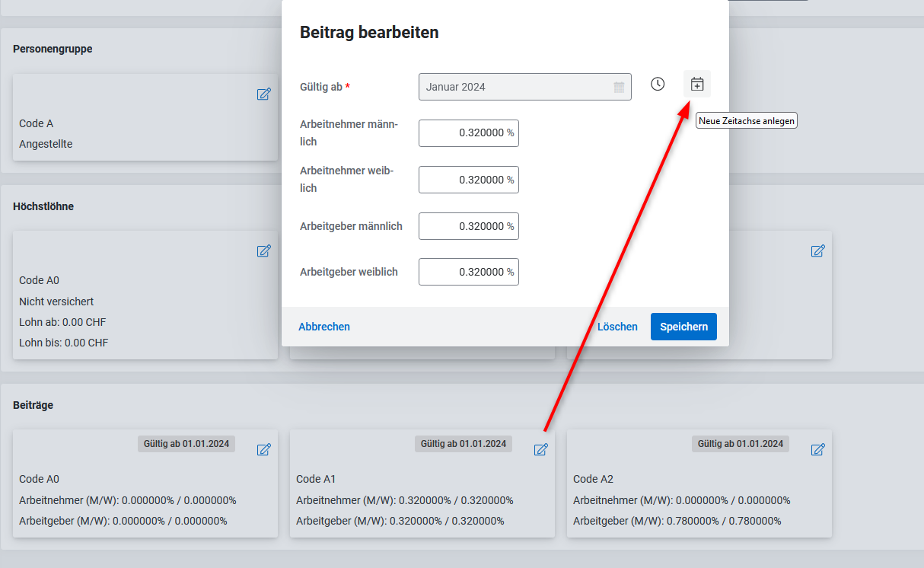Click the Gültig ab date field
Image resolution: width=924 pixels, height=568 pixels.
518,87
